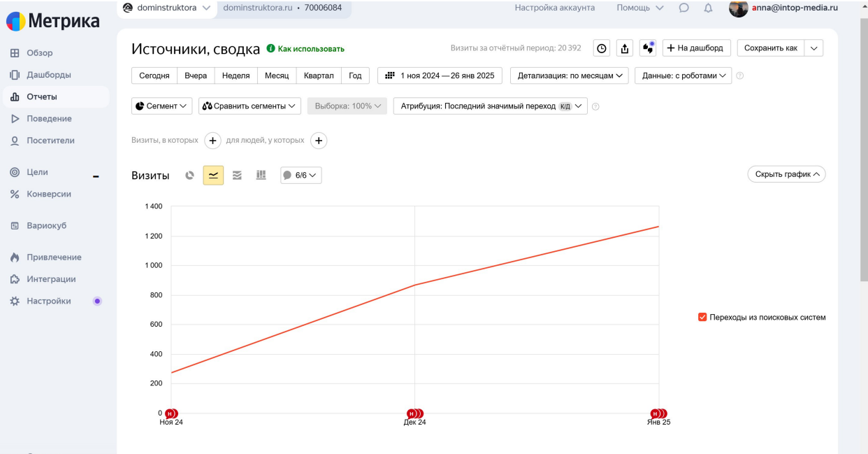The width and height of the screenshot is (868, 454).
Task: Select the line chart view icon
Action: pos(213,176)
